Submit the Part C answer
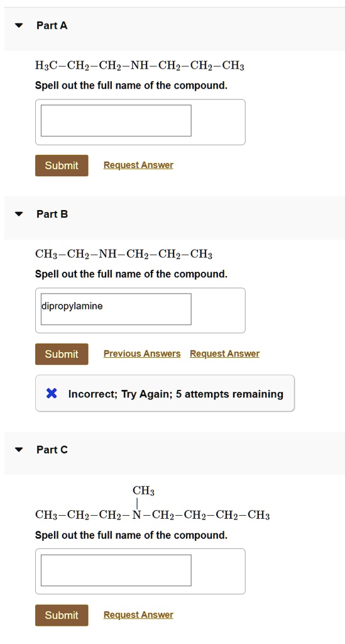The height and width of the screenshot is (644, 345). [x=62, y=615]
